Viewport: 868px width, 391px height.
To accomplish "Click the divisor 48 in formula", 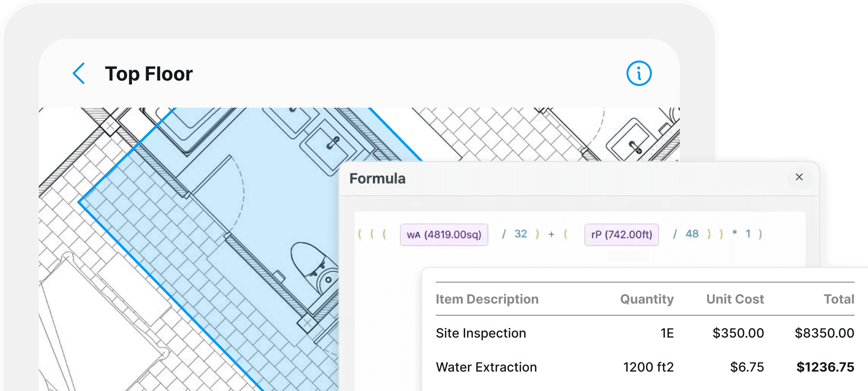I will click(x=692, y=234).
